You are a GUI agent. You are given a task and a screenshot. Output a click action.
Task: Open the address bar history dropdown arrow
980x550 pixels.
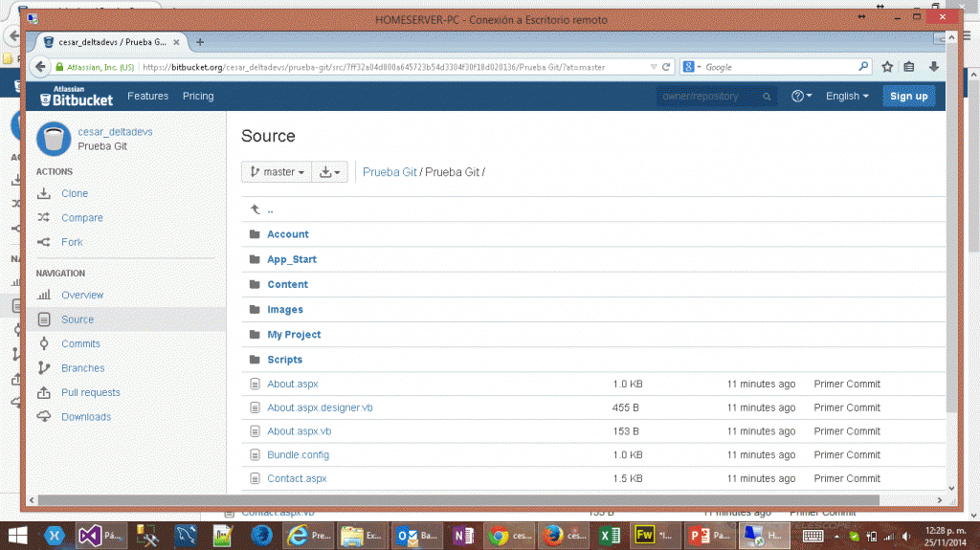click(654, 67)
